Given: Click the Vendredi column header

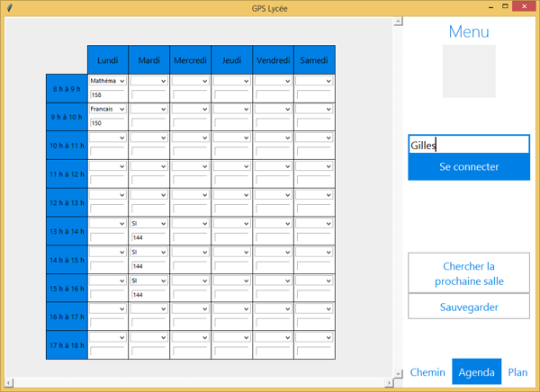Looking at the screenshot, I should [273, 60].
